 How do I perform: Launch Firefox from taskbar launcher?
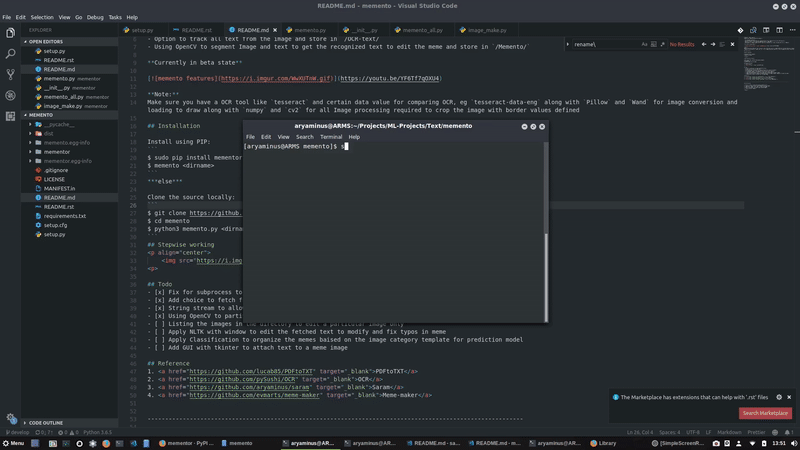click(x=106, y=443)
